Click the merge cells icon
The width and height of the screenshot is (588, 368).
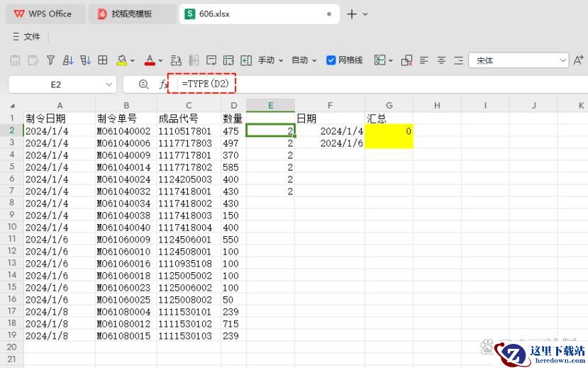[228, 60]
